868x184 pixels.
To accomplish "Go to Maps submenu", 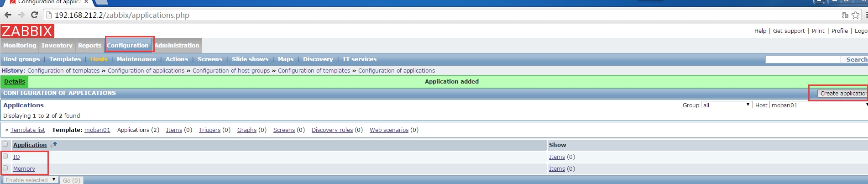I will point(286,59).
